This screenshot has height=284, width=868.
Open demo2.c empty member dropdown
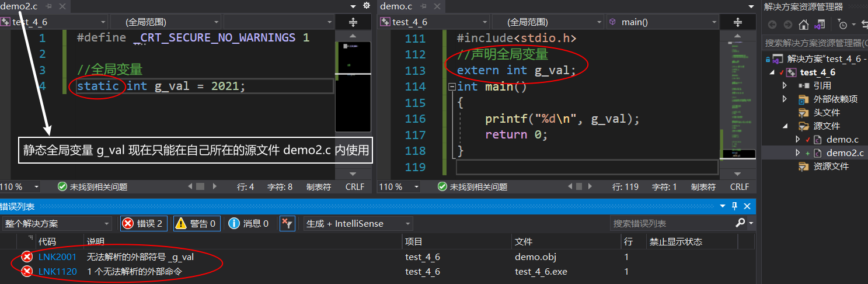(x=278, y=22)
